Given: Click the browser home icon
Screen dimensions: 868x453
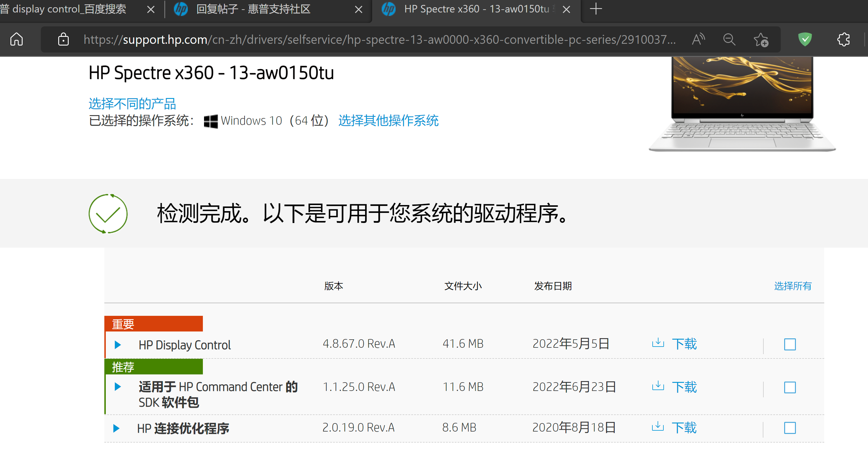Looking at the screenshot, I should pos(16,39).
